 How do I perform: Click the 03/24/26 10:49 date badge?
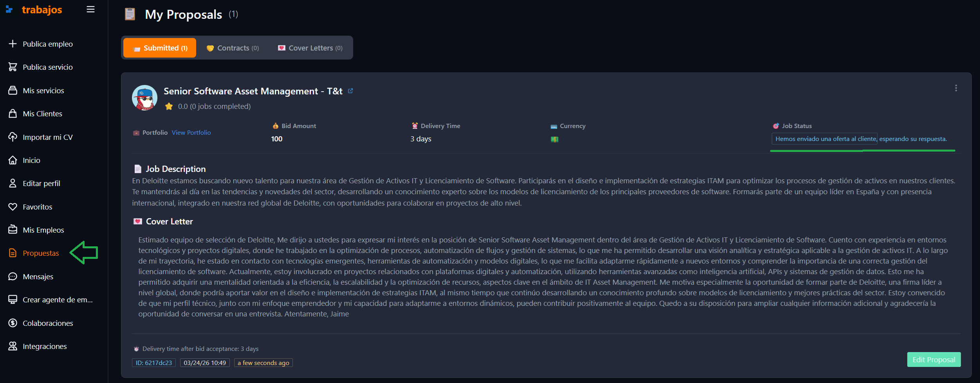[x=205, y=363]
